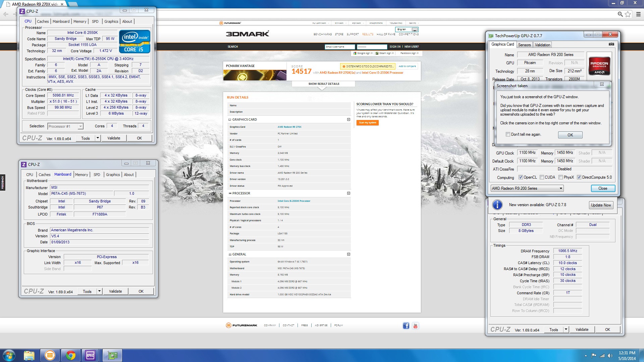Open the Chrome hamburger menu

tap(638, 14)
